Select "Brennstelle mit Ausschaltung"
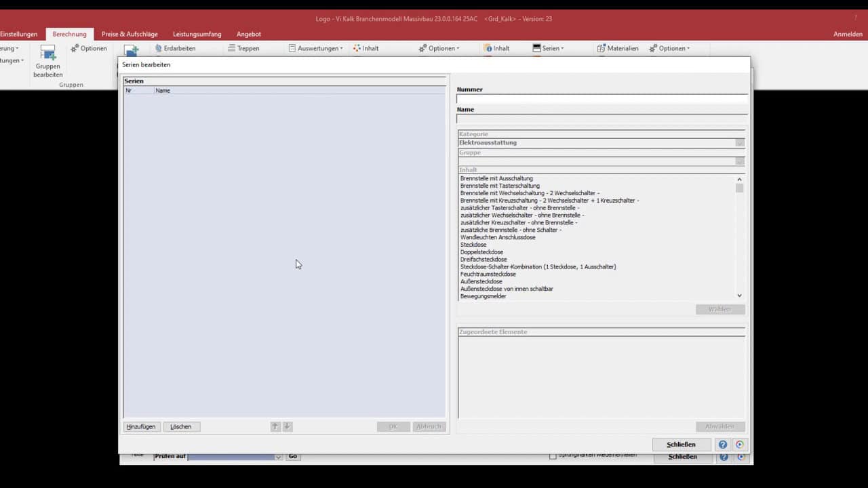 pyautogui.click(x=496, y=178)
